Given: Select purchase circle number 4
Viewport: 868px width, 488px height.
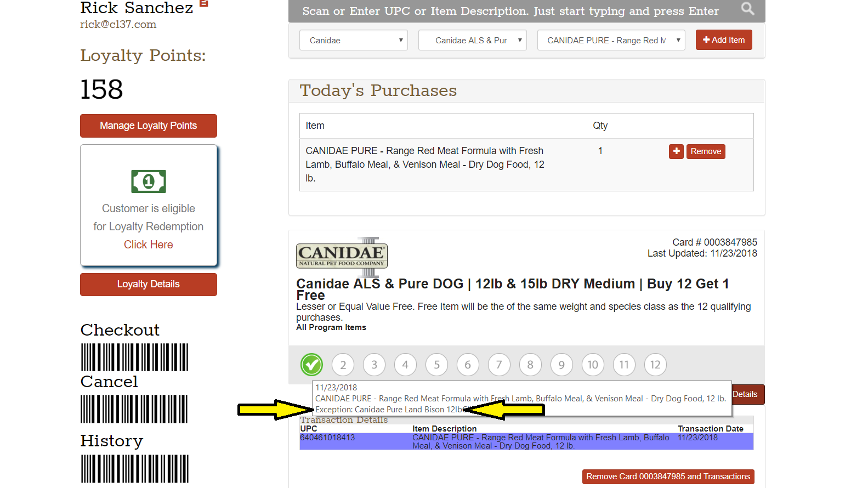Looking at the screenshot, I should pyautogui.click(x=405, y=365).
